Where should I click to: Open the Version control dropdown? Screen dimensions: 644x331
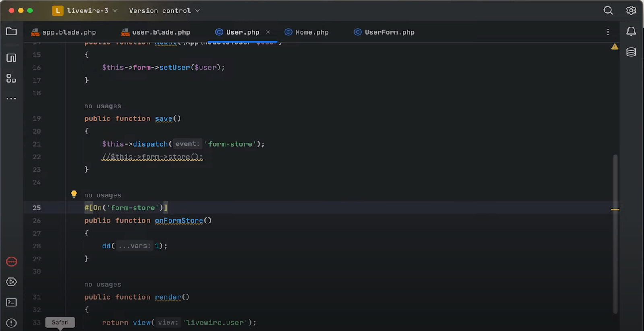pyautogui.click(x=164, y=11)
